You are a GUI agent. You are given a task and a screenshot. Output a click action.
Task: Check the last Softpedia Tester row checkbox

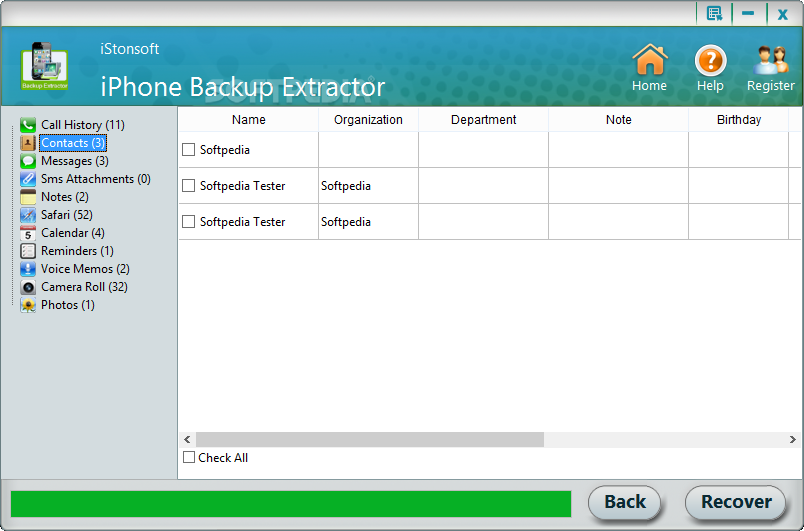tap(189, 221)
